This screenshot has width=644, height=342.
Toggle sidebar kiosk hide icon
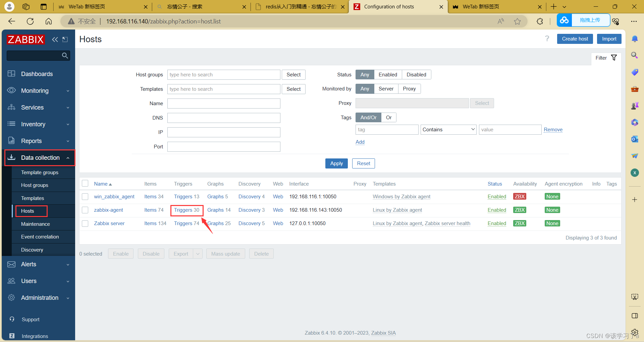pos(65,40)
